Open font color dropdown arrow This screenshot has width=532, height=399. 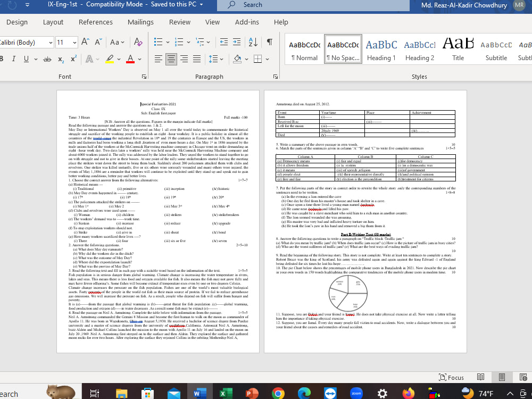point(139,60)
